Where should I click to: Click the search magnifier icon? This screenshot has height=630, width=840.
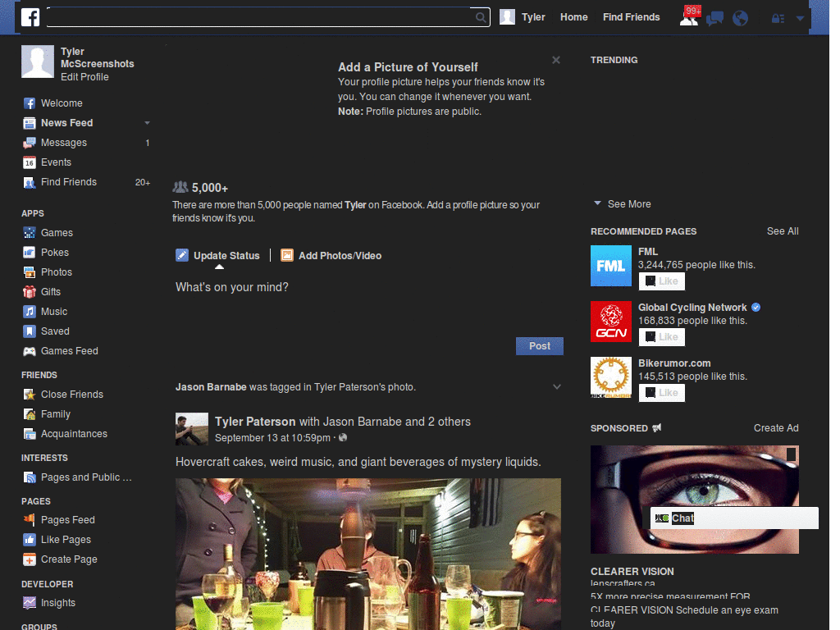481,17
